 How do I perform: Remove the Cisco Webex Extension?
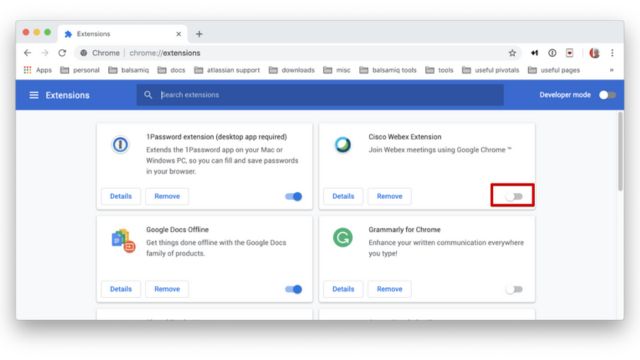(x=389, y=196)
